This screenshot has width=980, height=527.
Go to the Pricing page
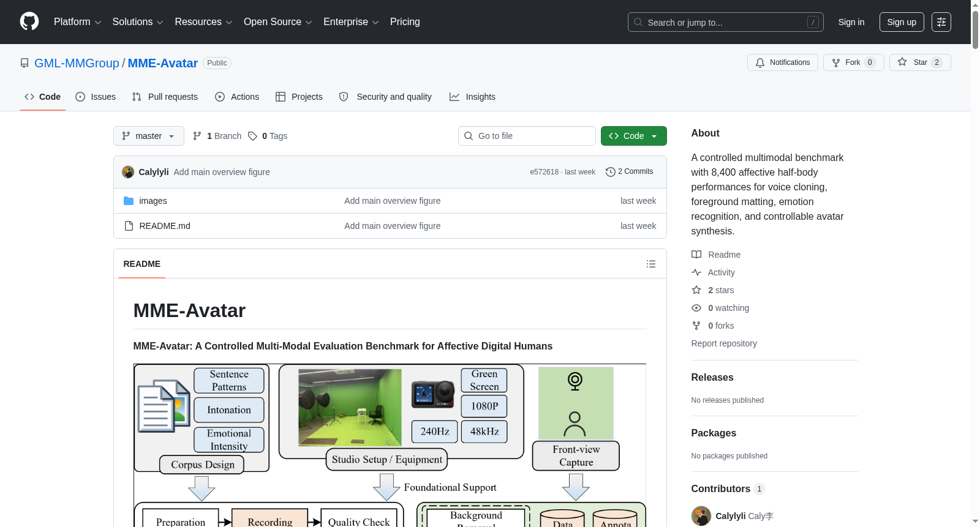[x=405, y=22]
